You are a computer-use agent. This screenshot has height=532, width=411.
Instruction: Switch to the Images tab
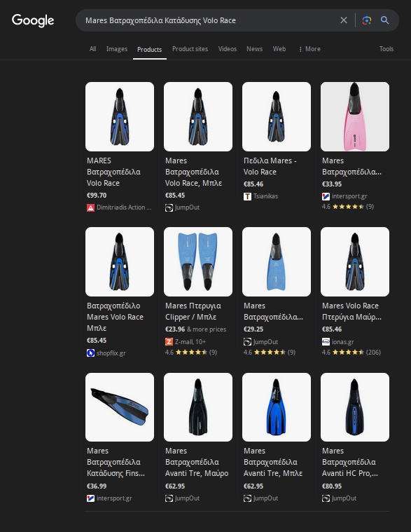point(117,49)
